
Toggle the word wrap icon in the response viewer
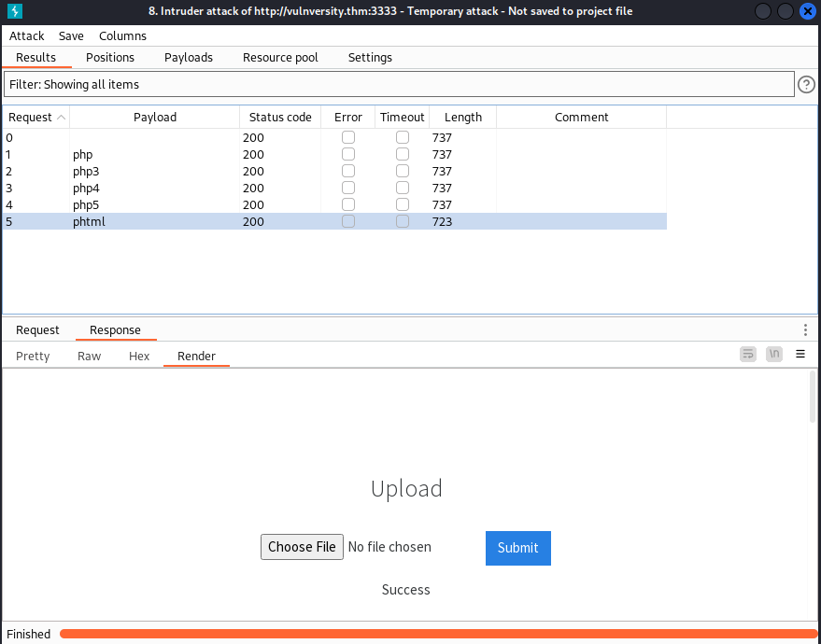tap(748, 354)
